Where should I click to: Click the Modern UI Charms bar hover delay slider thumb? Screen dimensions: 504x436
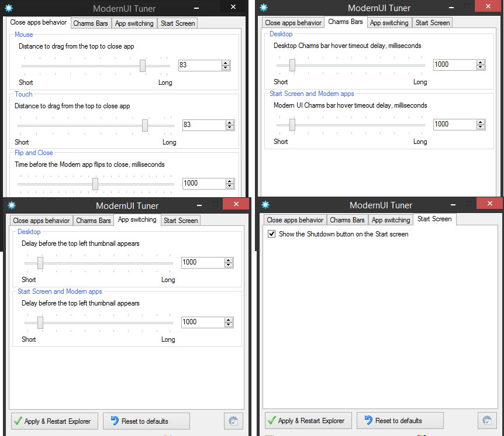click(x=292, y=125)
